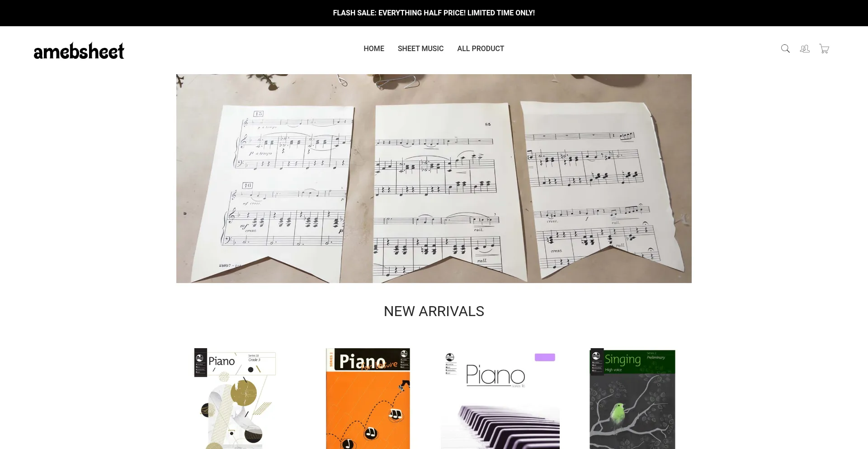
Task: Go to the HOME menu item
Action: [x=374, y=48]
